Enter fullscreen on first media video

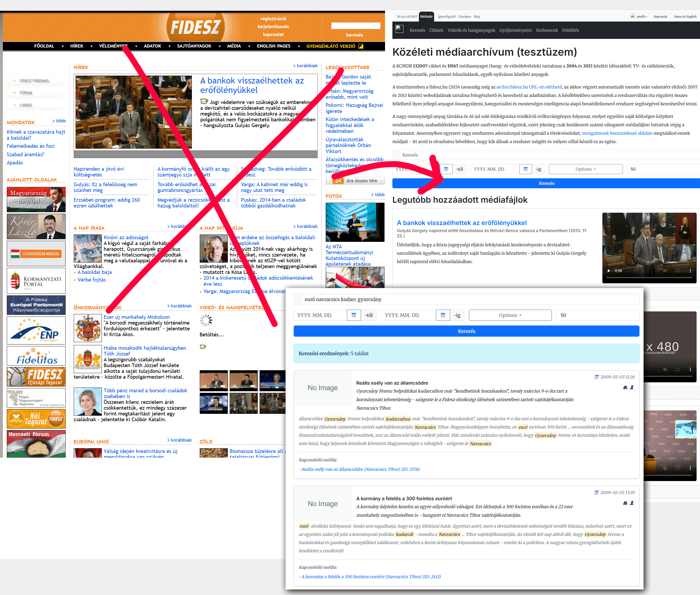click(x=677, y=271)
